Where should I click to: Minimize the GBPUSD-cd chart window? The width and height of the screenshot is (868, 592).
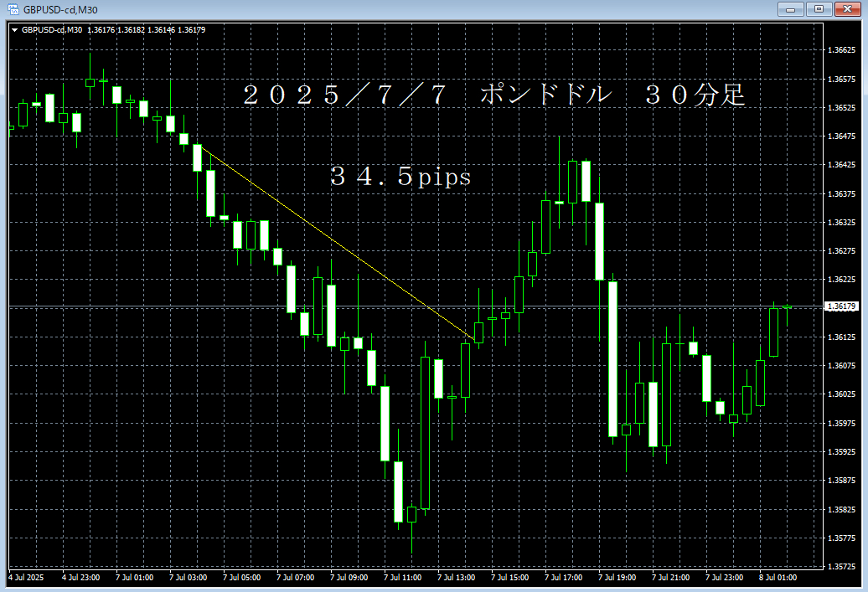791,9
